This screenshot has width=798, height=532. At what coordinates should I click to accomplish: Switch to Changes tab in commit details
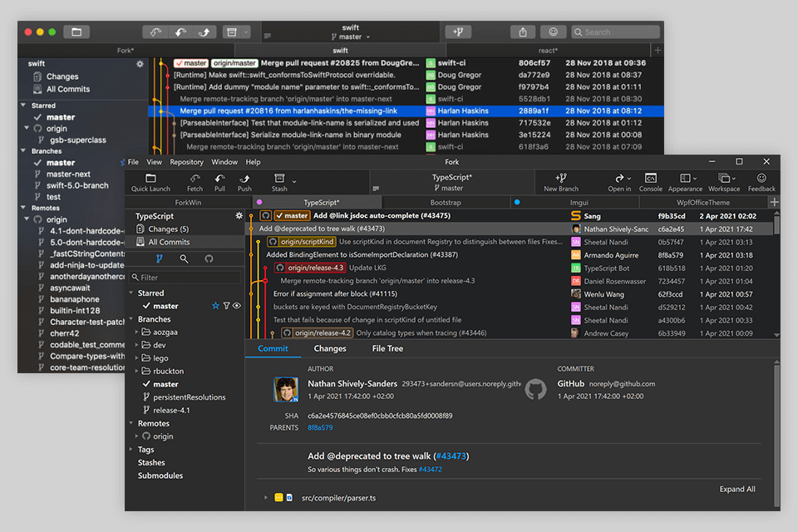coord(330,348)
